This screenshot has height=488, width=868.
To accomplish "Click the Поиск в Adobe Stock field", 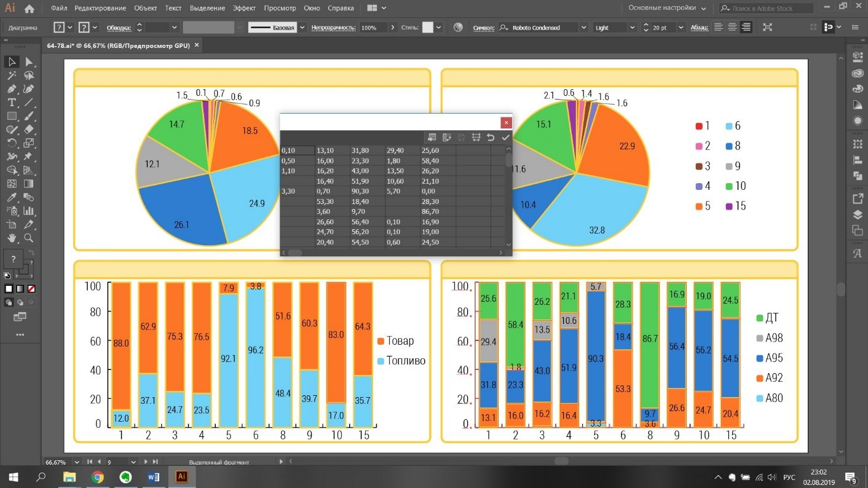I will coord(770,9).
